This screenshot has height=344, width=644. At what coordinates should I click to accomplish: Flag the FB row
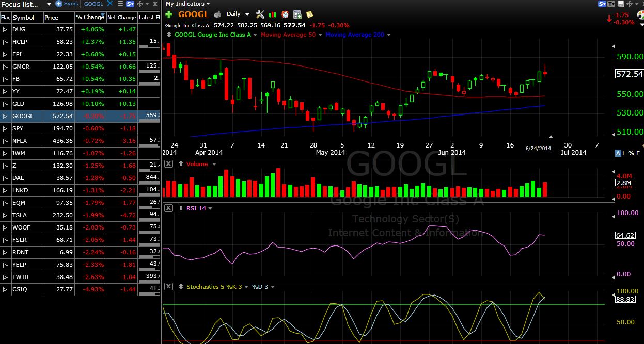point(5,79)
